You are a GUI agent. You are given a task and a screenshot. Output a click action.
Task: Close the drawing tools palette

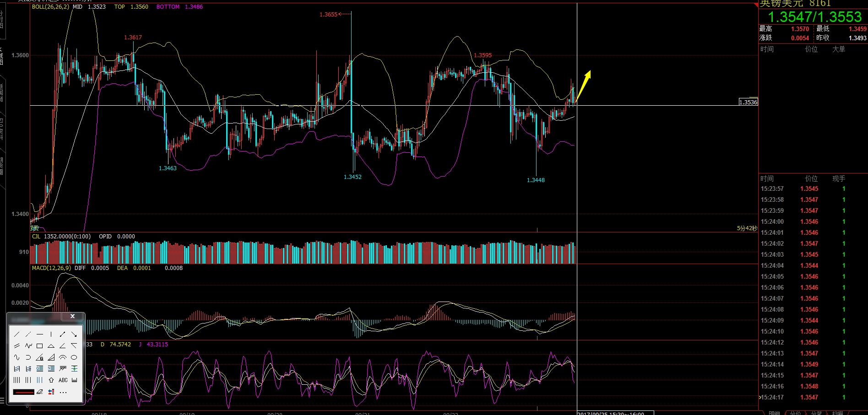[x=72, y=316]
